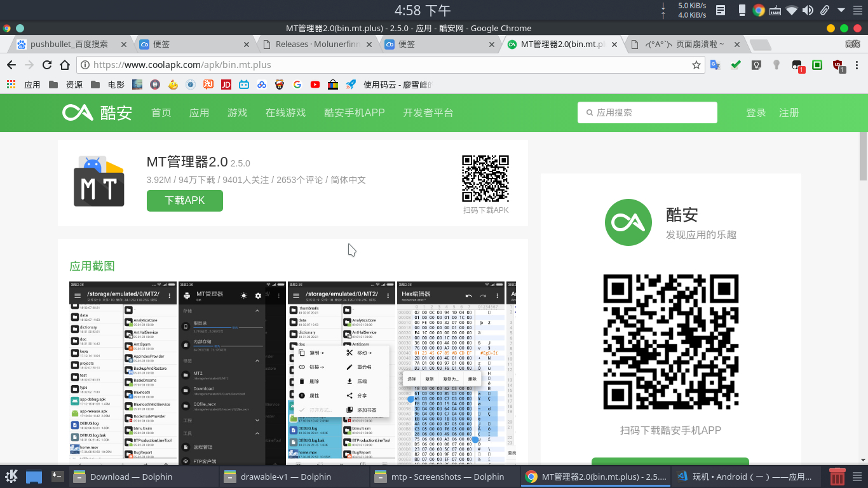Screen dimensions: 868x488
Task: Click the Coolapk logo in header
Action: tap(97, 112)
